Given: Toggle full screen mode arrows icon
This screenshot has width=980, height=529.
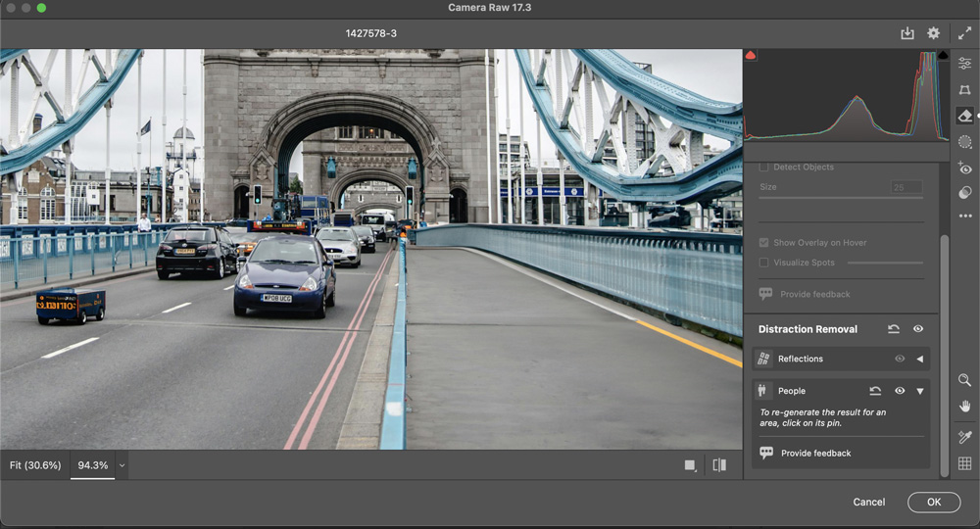Looking at the screenshot, I should tap(964, 33).
